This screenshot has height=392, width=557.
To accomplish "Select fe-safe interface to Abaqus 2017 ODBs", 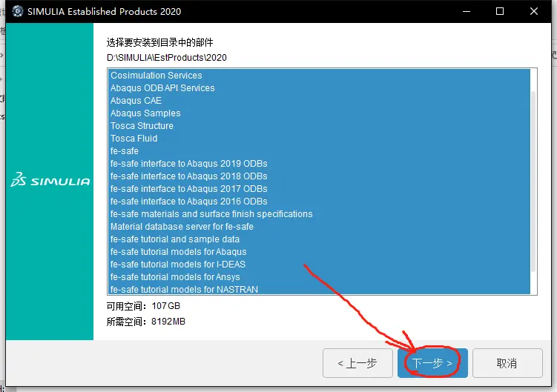I will tap(319, 188).
